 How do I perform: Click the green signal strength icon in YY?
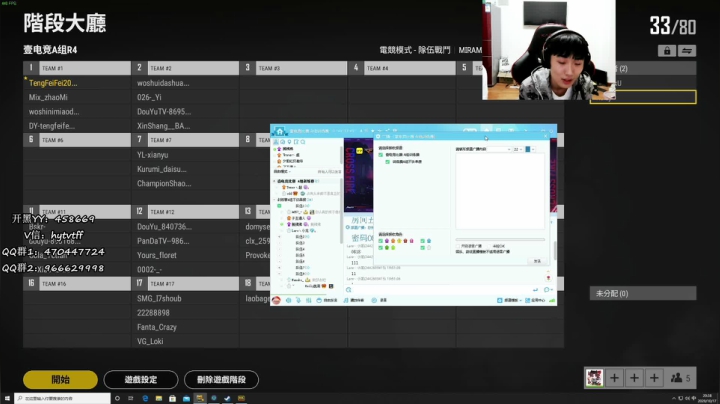(x=552, y=300)
